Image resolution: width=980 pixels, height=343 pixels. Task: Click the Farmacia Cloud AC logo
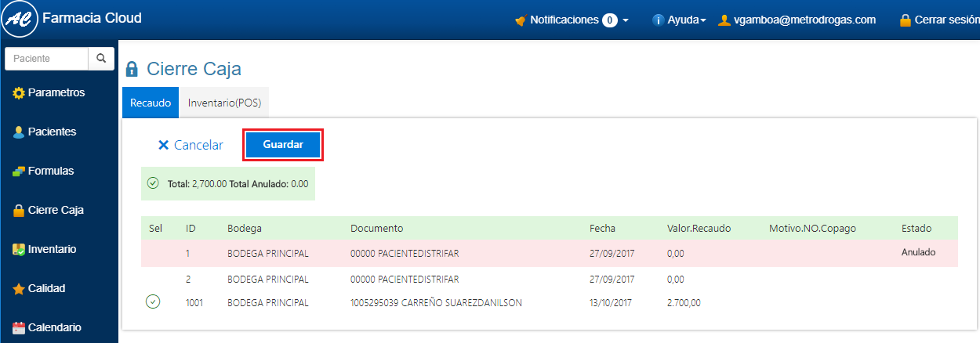[19, 20]
